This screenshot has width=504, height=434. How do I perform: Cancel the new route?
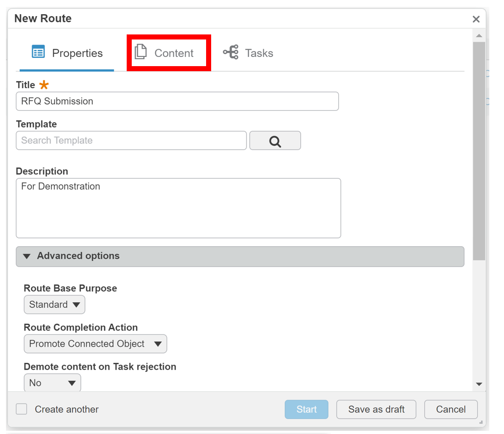(x=451, y=410)
